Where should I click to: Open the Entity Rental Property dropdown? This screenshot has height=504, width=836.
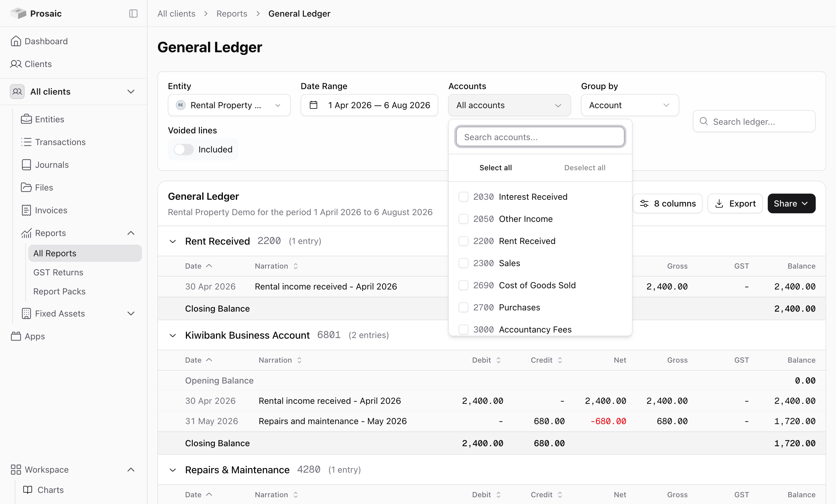click(229, 105)
